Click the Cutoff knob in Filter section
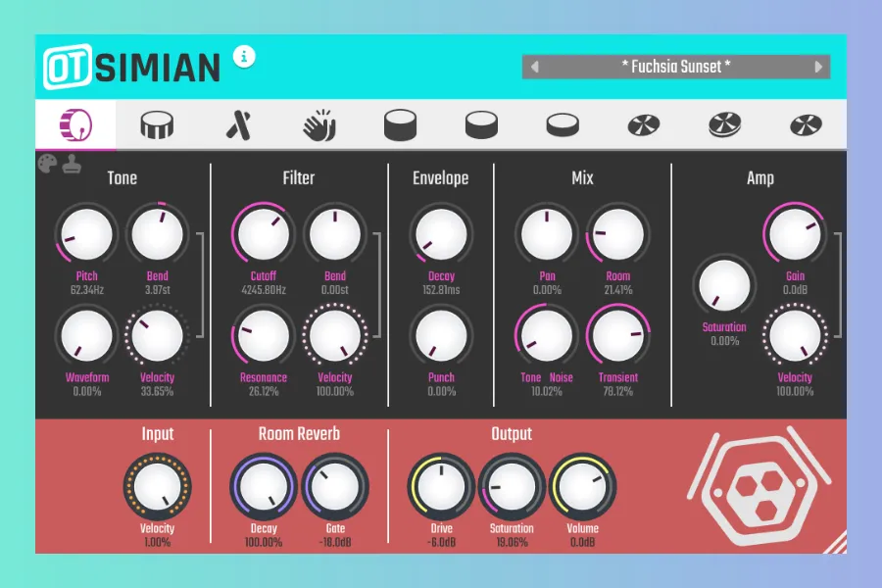 click(x=261, y=235)
